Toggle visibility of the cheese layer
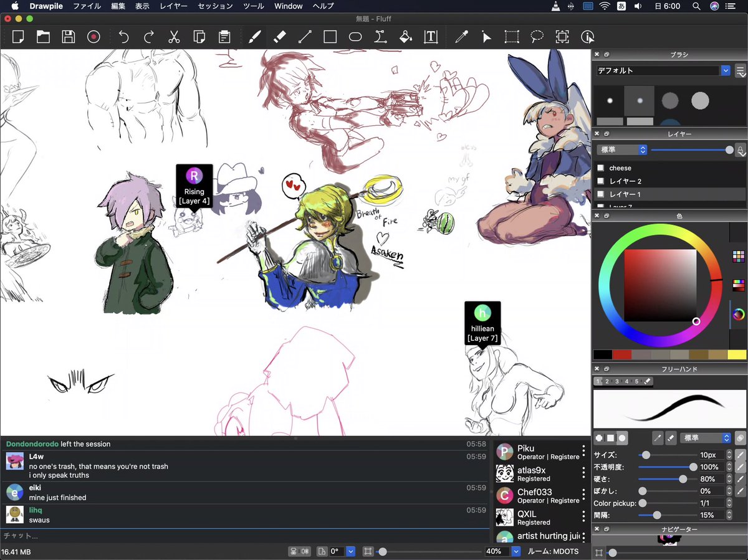 [601, 168]
